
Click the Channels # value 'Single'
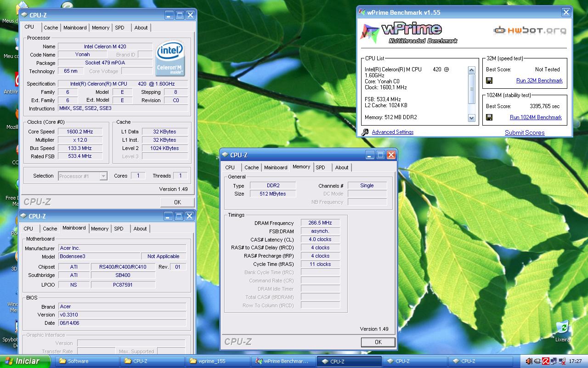367,185
